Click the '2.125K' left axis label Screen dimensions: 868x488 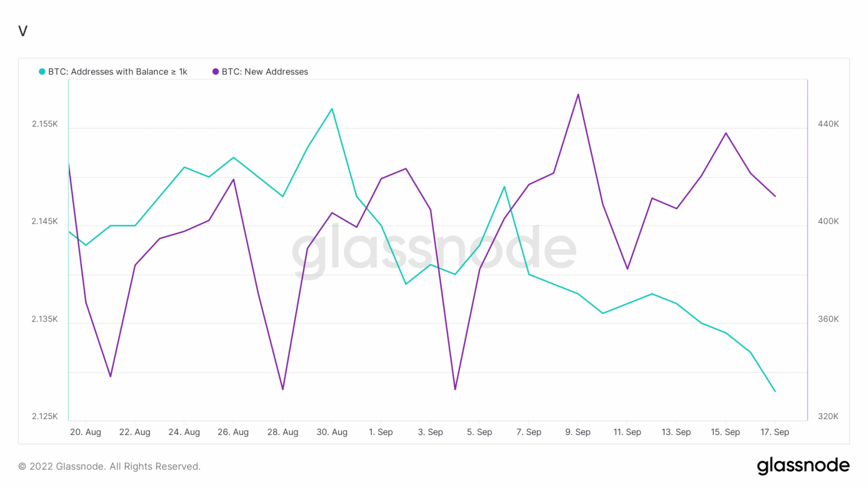(x=45, y=416)
